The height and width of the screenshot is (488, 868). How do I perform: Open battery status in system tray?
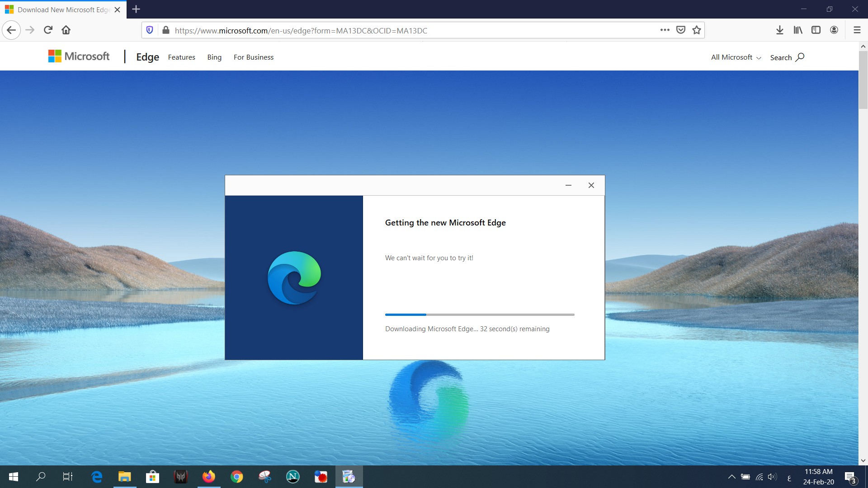pyautogui.click(x=745, y=477)
